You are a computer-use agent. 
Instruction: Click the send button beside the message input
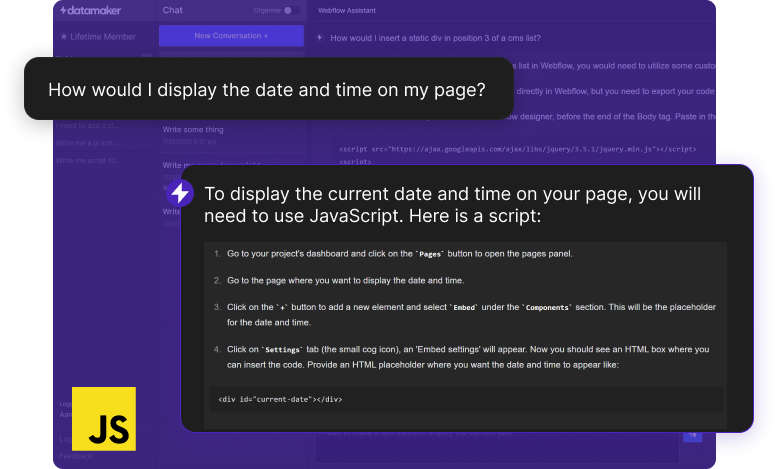693,436
